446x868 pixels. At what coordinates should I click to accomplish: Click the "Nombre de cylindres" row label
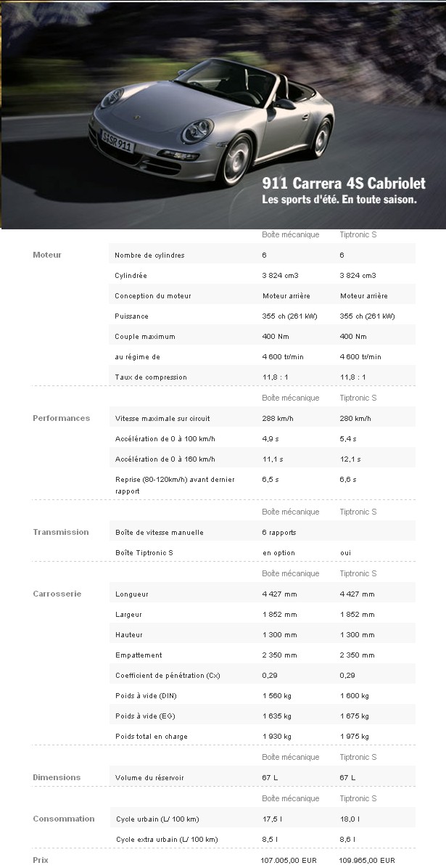point(149,255)
